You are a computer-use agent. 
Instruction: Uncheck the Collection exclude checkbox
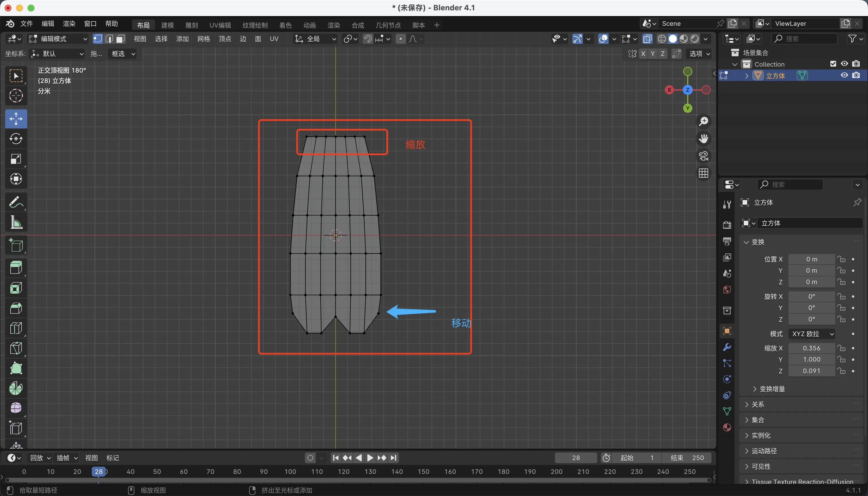(833, 64)
